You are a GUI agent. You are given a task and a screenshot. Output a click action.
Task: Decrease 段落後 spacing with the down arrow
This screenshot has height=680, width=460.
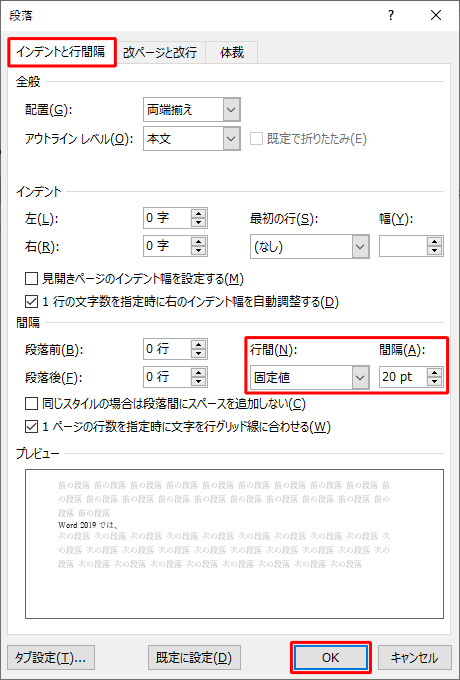click(x=199, y=382)
